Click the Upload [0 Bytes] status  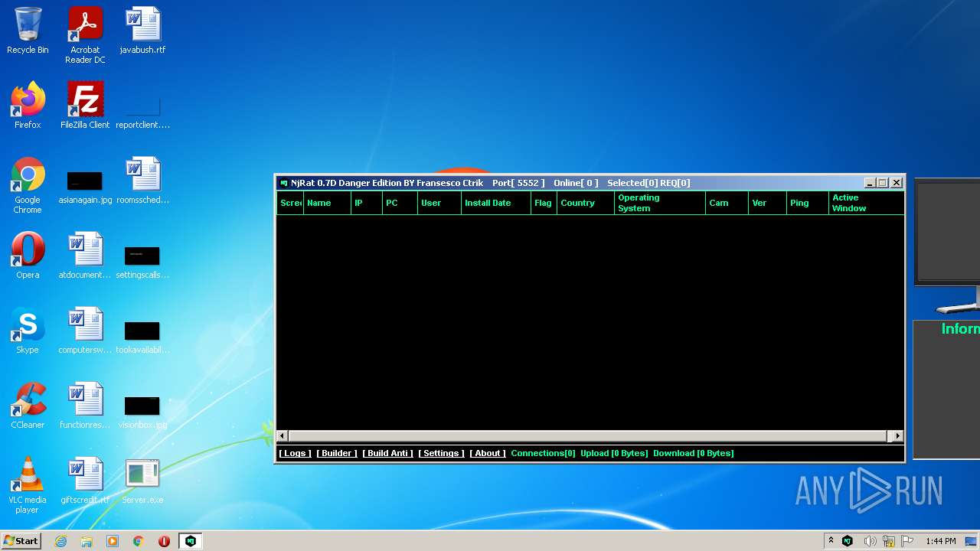click(614, 453)
